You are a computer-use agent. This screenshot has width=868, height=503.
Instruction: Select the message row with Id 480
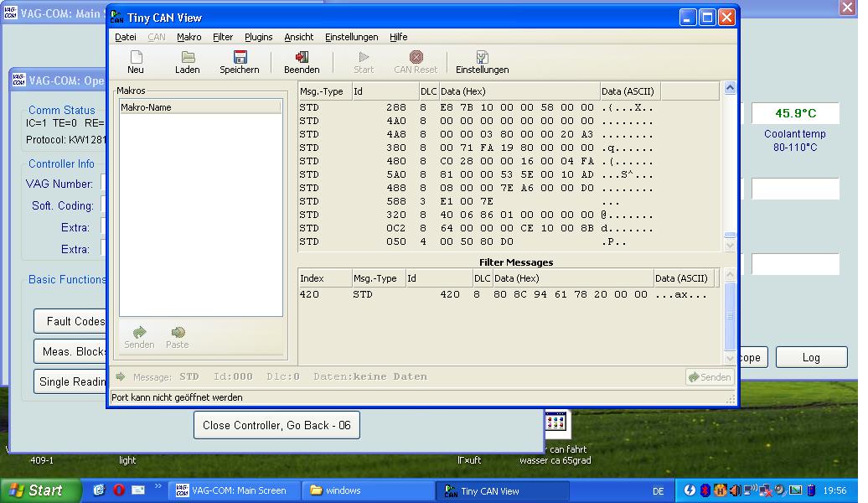tap(509, 161)
